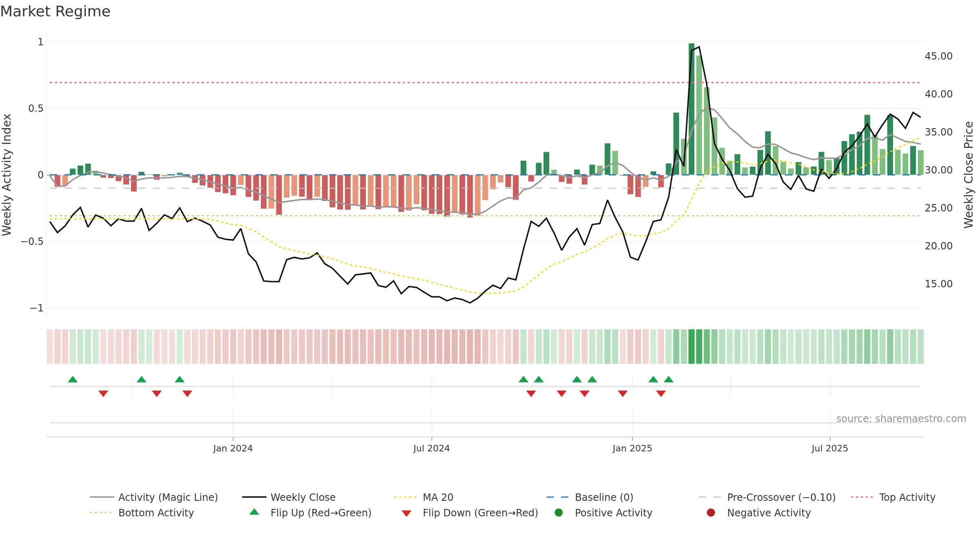Viewport: 980px width, 551px height.
Task: Click the 25.00 price axis label
Action: 939,208
